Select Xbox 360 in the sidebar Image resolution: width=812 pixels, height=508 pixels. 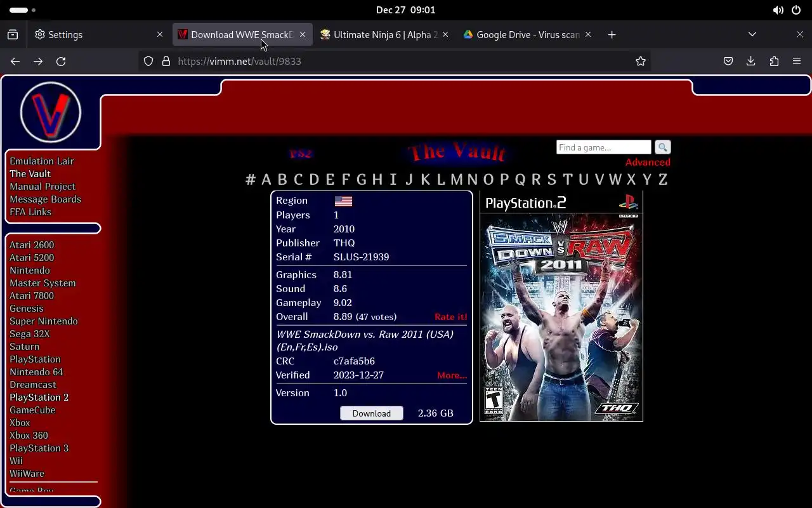click(29, 436)
